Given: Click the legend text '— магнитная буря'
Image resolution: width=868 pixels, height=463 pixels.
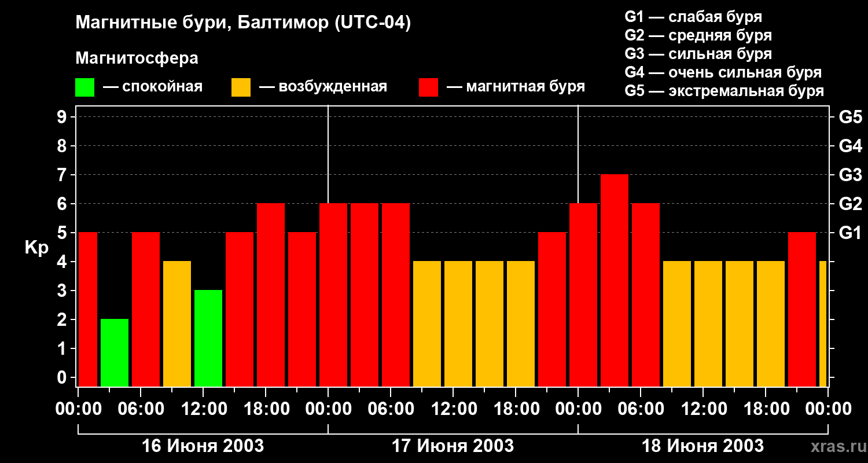Looking at the screenshot, I should click(516, 87).
